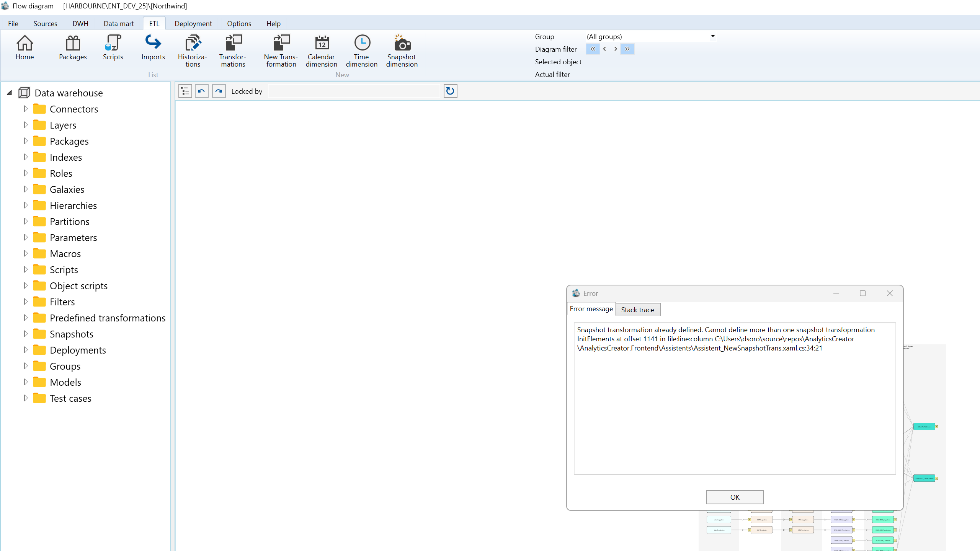Viewport: 980px width, 551px height.
Task: Click the Snapshots folder icon
Action: point(39,334)
